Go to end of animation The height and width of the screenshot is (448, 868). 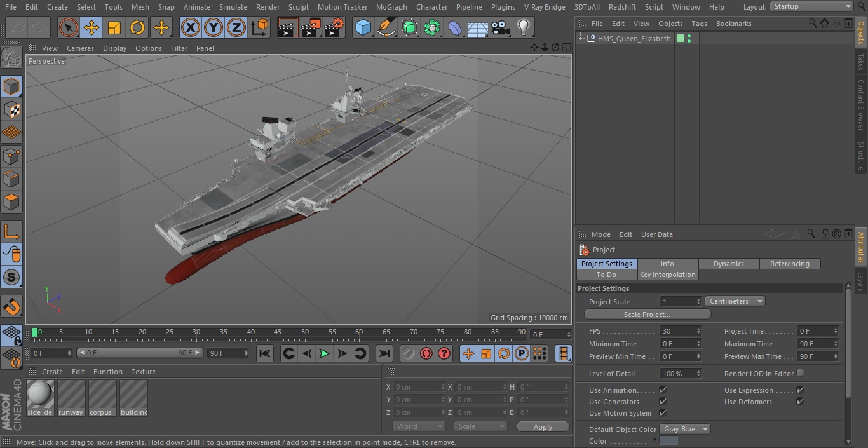[x=384, y=353]
